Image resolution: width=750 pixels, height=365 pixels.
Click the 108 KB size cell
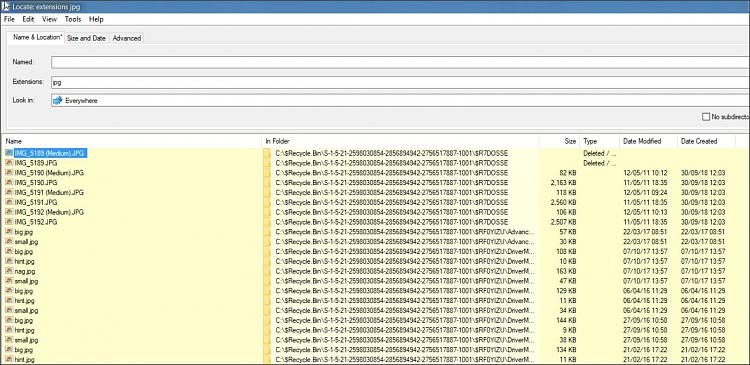(567, 251)
